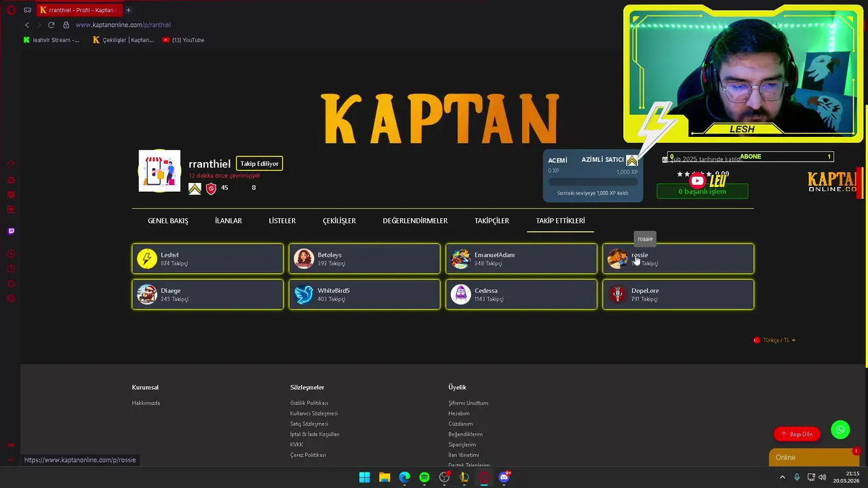Go back to previous page
The height and width of the screenshot is (488, 868).
tap(27, 25)
